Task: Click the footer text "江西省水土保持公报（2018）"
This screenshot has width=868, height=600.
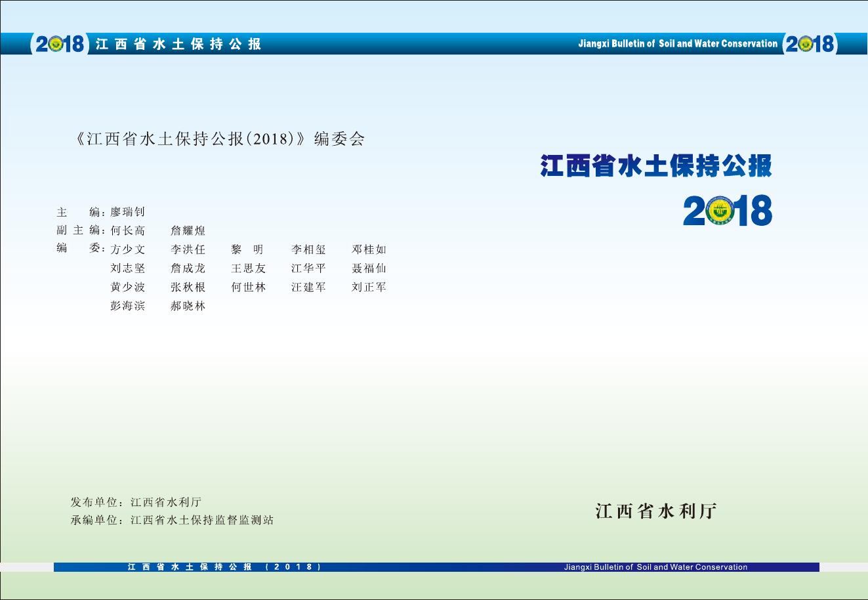Action: coord(224,567)
